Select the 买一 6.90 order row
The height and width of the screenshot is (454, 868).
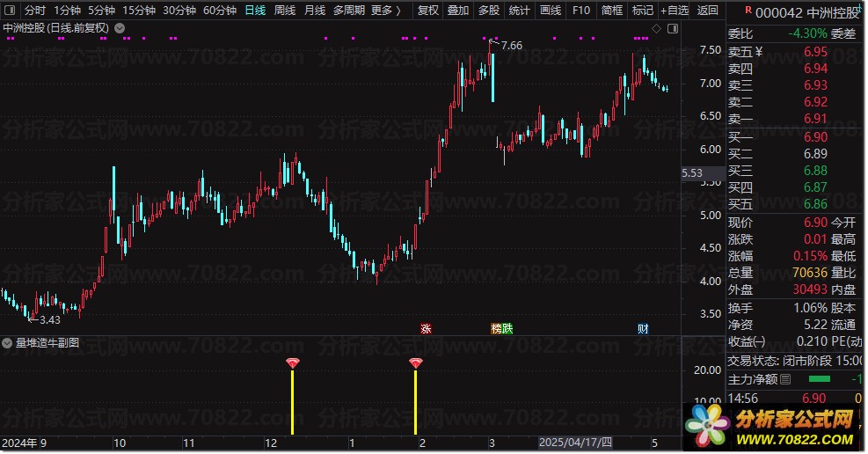(x=795, y=136)
